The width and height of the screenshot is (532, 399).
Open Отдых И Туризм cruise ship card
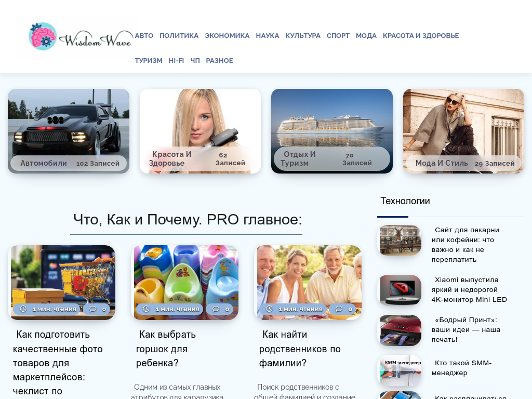click(x=332, y=131)
